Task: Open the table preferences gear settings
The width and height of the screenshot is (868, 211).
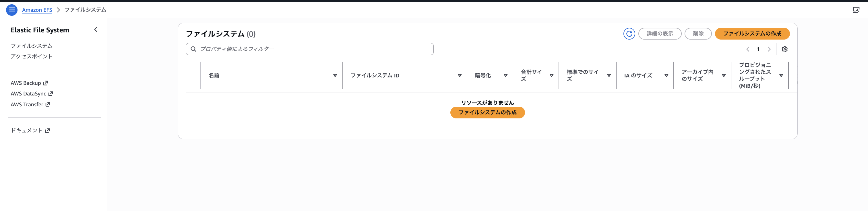Action: pyautogui.click(x=785, y=49)
